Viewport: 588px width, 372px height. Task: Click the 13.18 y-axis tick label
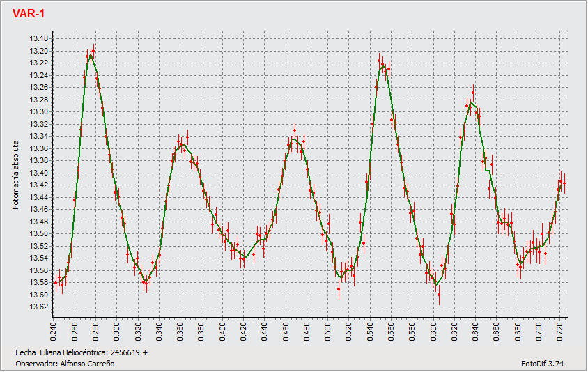point(38,39)
